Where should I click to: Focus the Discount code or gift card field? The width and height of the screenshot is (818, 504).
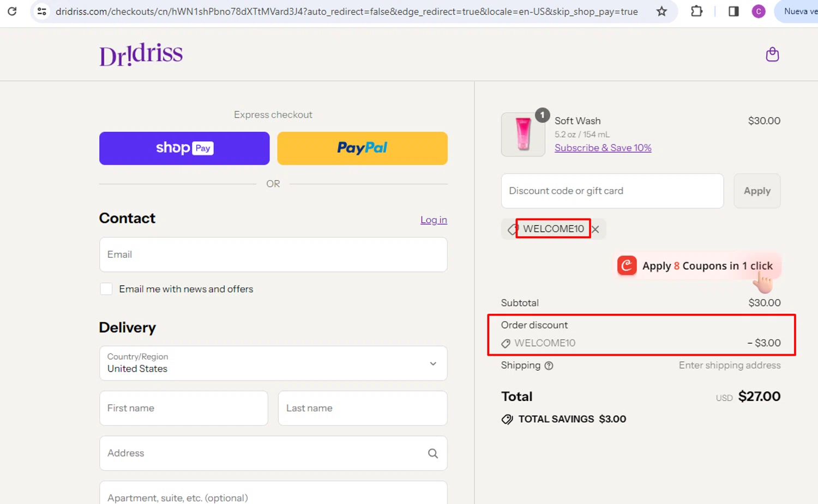(612, 191)
